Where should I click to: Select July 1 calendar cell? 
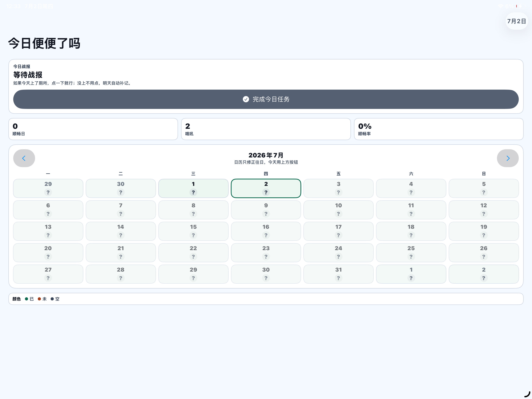(193, 188)
